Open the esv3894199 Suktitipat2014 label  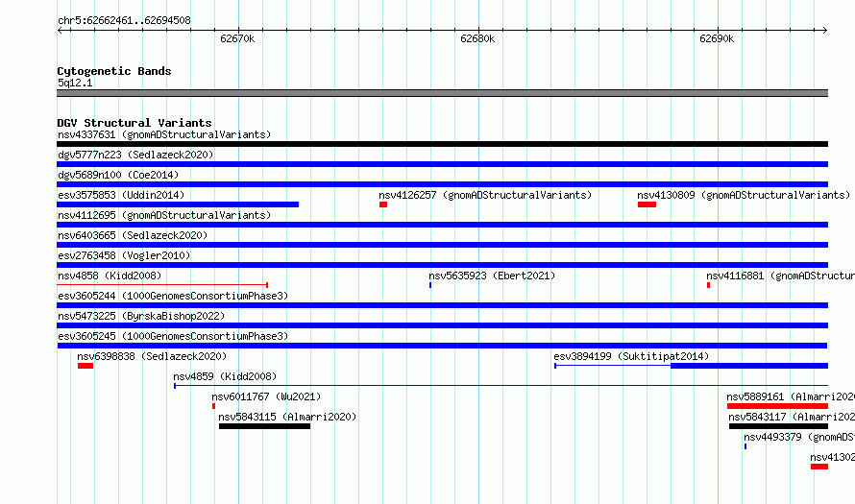pos(631,356)
